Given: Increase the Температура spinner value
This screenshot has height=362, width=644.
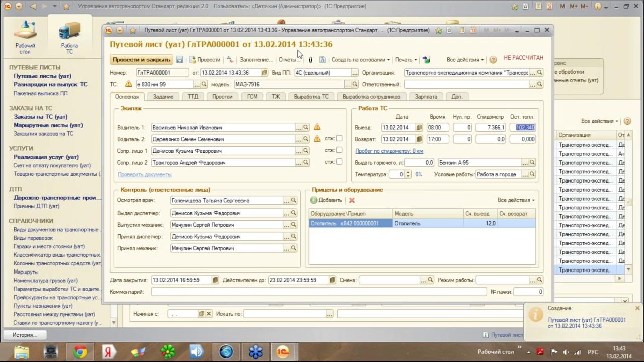Looking at the screenshot, I should click(x=408, y=172).
